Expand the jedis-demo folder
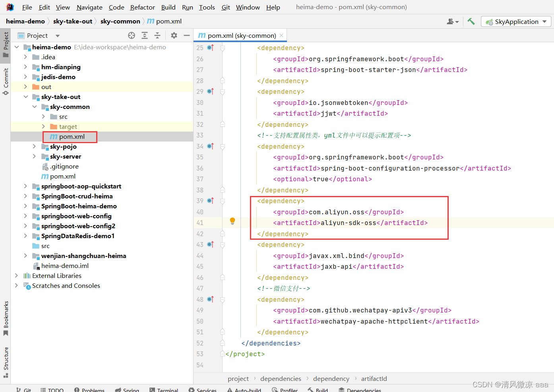The height and width of the screenshot is (392, 554). (x=25, y=77)
